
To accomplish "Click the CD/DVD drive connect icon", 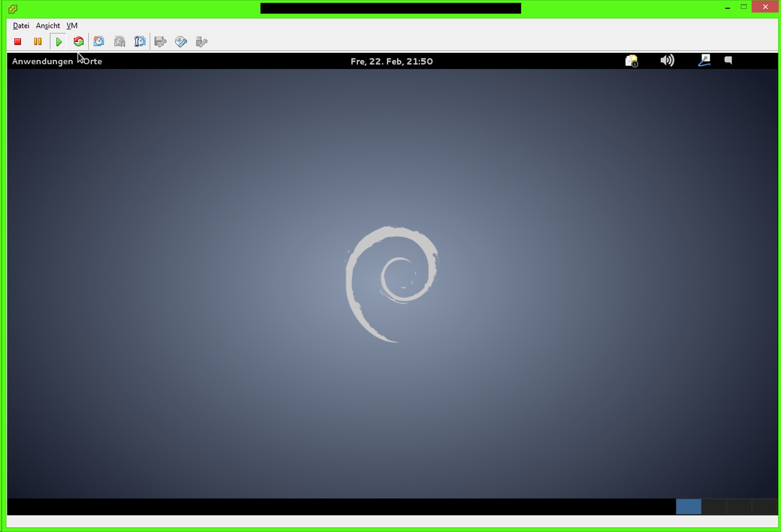I will (x=181, y=42).
